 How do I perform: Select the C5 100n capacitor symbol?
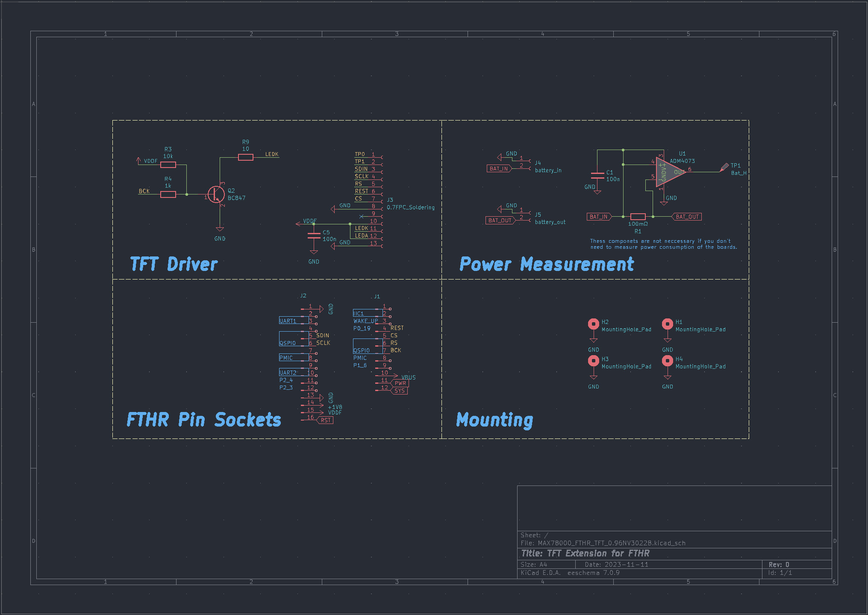point(314,235)
